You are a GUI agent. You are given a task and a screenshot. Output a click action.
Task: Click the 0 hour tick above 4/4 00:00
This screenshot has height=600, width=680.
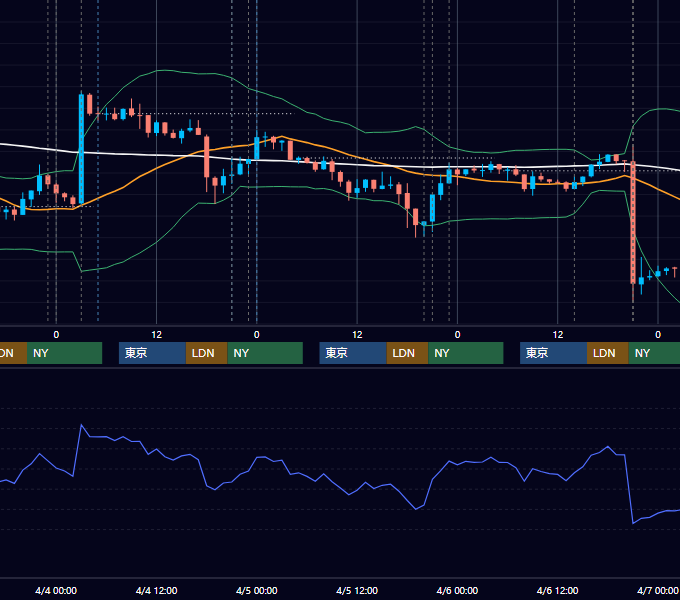click(56, 335)
